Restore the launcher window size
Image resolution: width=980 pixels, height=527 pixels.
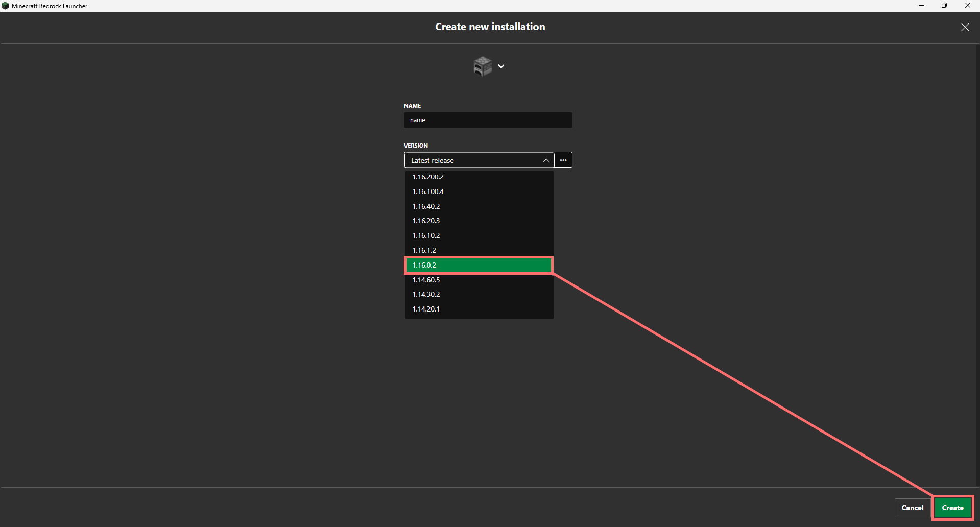944,6
